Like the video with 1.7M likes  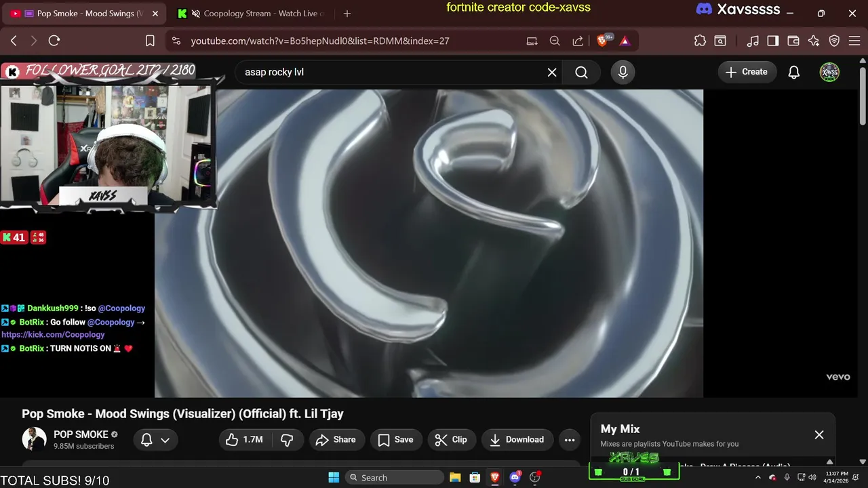tap(244, 440)
